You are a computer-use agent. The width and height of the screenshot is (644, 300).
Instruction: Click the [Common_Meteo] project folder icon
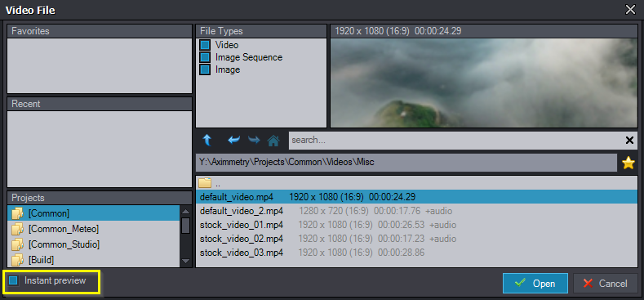(x=18, y=229)
